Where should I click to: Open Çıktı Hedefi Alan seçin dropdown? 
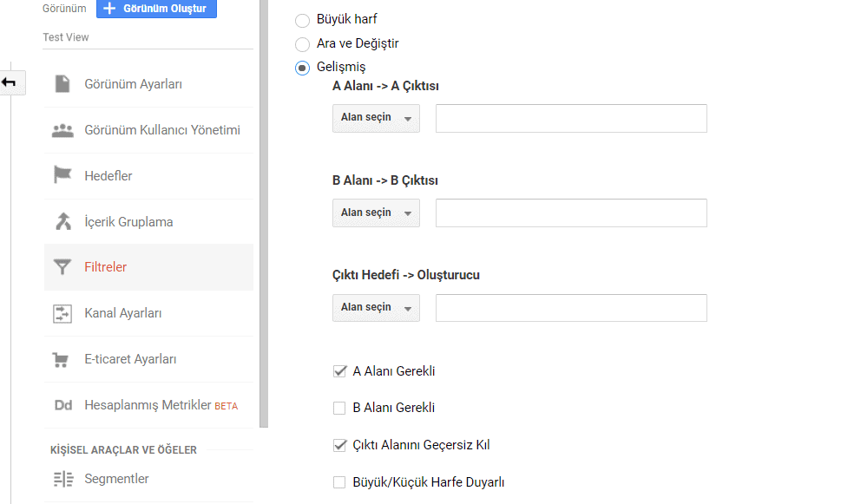376,308
